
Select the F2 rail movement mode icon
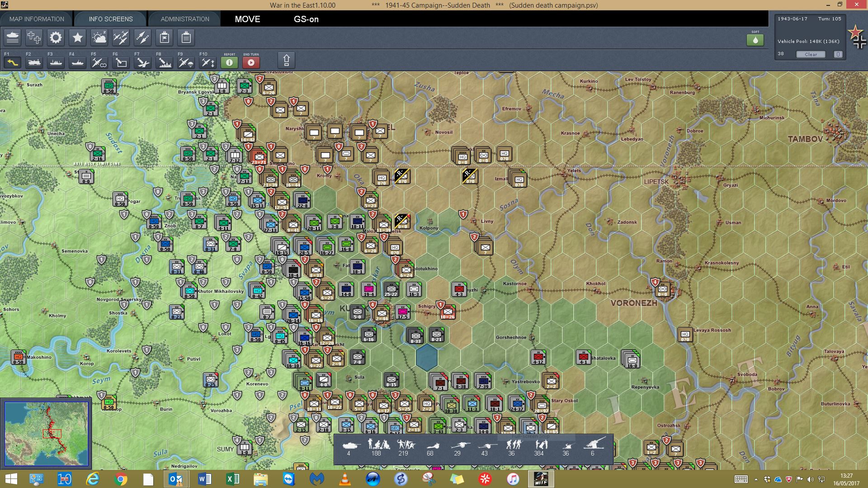tap(34, 62)
